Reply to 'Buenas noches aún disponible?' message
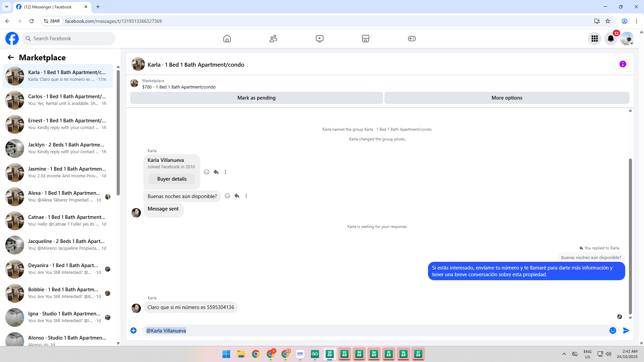The image size is (644, 362). [237, 196]
